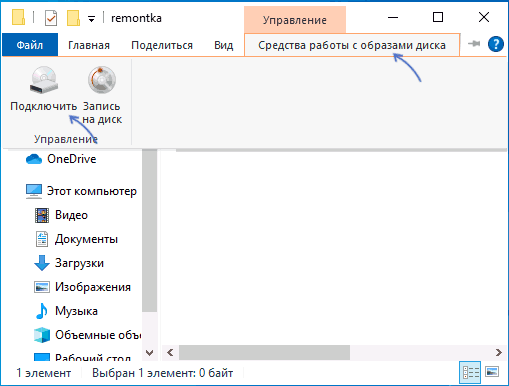The height and width of the screenshot is (386, 509).
Task: Click the navigation pane vertical scrollbar thumb
Action: click(150, 231)
